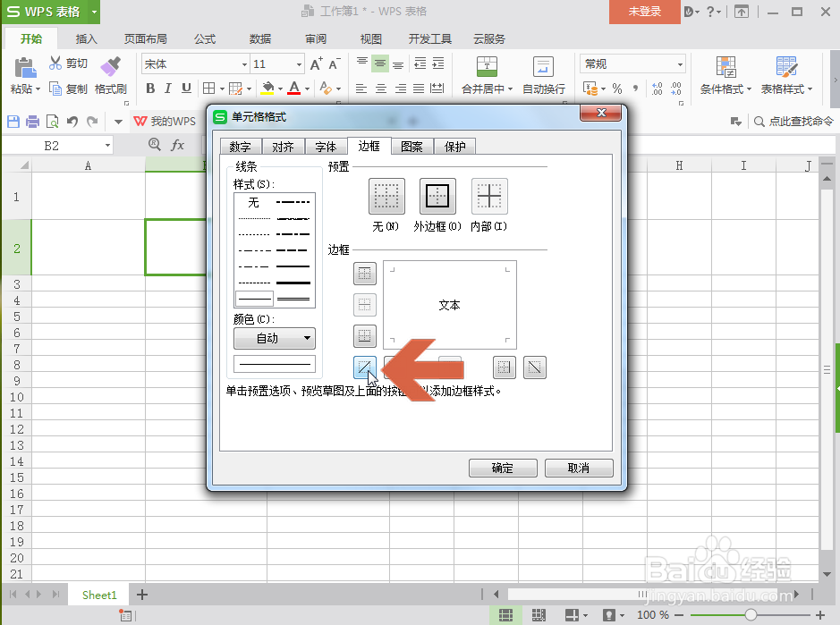Open the borders dropdown arrow in ribbon
Viewport: 840px width, 625px height.
tap(223, 89)
